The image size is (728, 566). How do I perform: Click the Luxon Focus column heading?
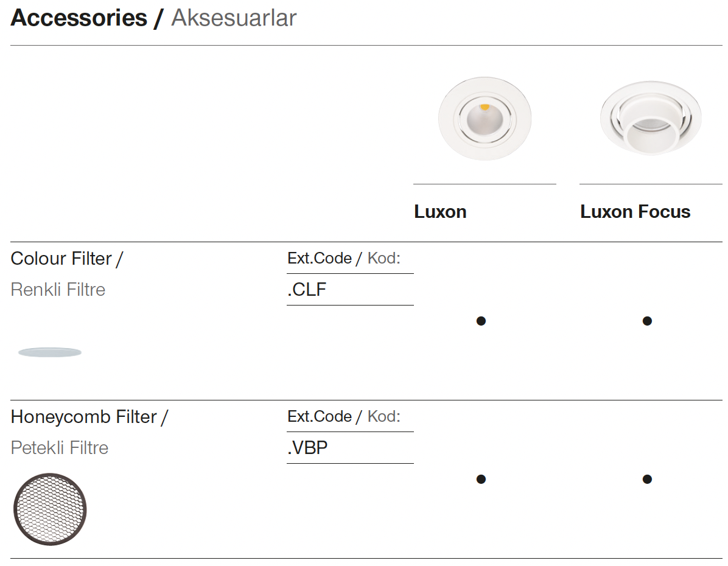[635, 212]
